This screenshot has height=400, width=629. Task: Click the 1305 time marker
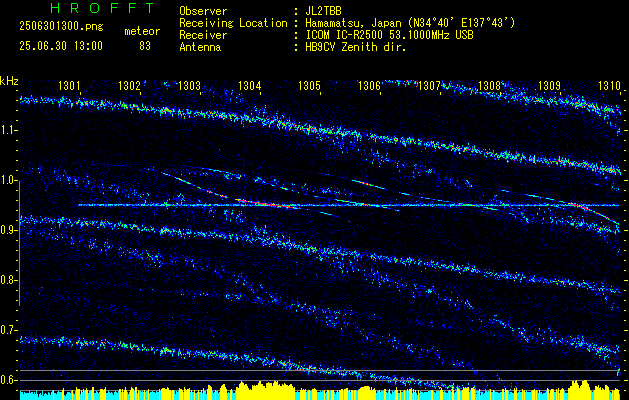[310, 85]
